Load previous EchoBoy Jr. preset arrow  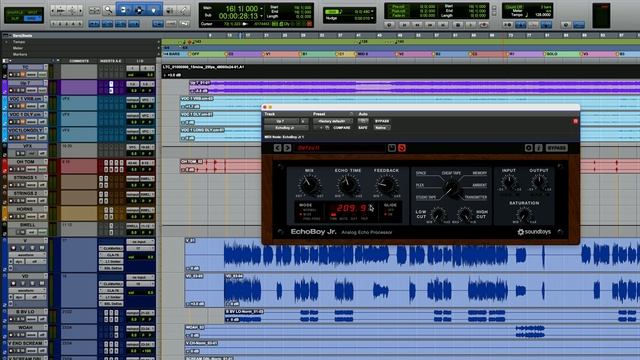278,148
